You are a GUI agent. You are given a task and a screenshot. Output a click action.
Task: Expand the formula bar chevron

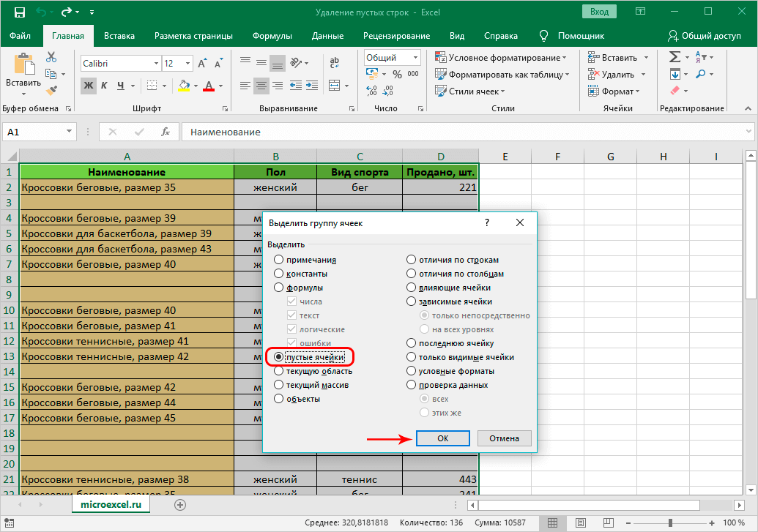748,132
